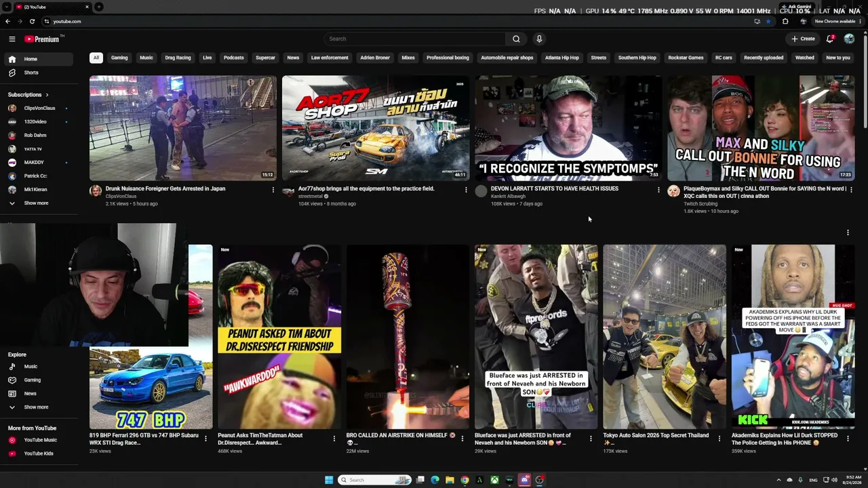Open options for the Drunk Nuisance Foreigner video

coord(273,190)
